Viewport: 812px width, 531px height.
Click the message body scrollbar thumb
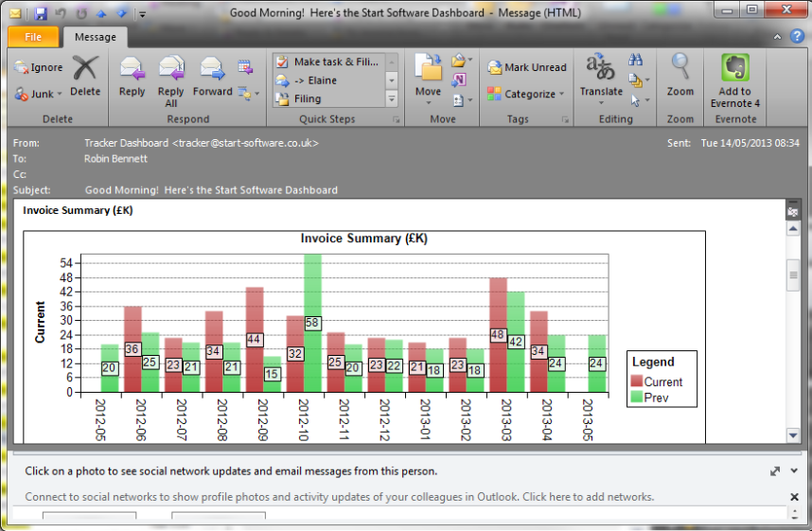click(793, 275)
